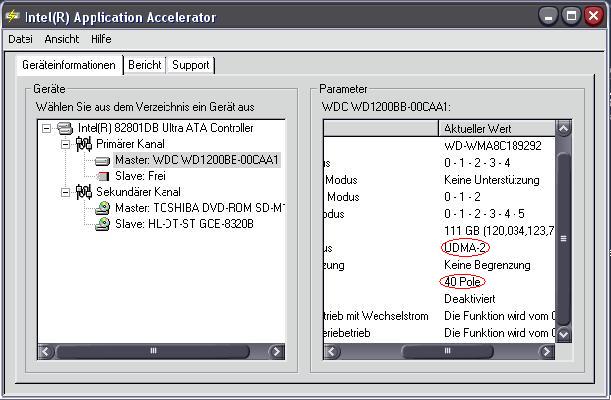The height and width of the screenshot is (400, 611).
Task: Select Slave: HL-DT-ST GCE-8320B device
Action: (x=184, y=224)
